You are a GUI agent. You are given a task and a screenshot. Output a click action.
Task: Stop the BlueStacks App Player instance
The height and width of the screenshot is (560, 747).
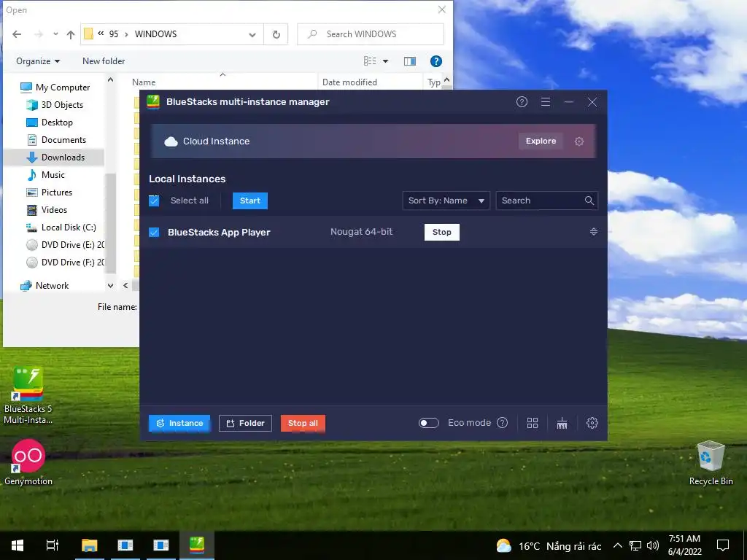point(441,232)
